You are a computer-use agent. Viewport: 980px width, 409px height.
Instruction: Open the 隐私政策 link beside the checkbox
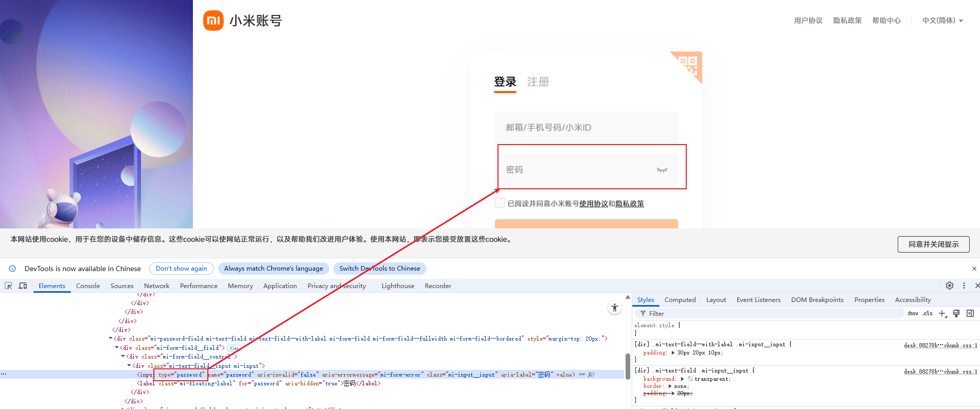pos(630,204)
